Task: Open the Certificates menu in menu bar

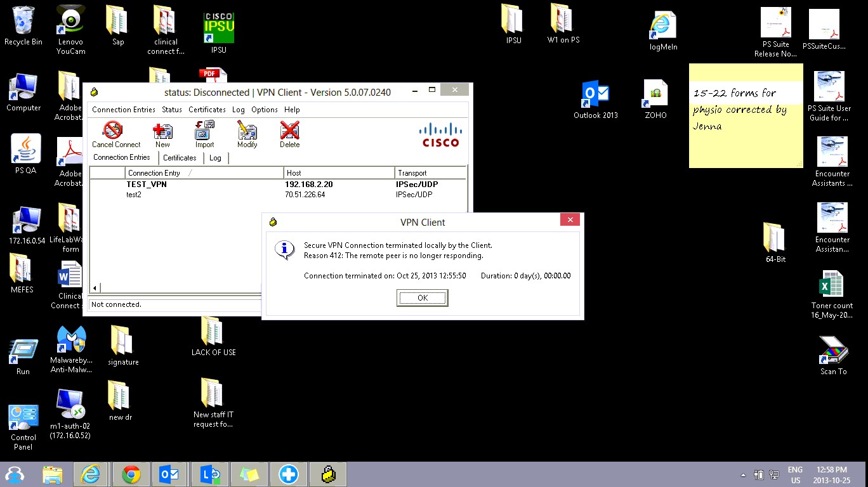Action: click(x=207, y=110)
